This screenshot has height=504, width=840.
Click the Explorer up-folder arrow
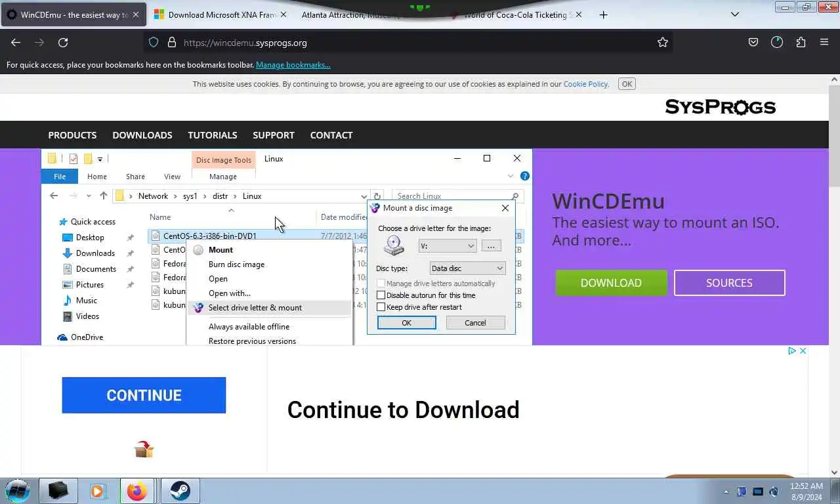pyautogui.click(x=103, y=196)
